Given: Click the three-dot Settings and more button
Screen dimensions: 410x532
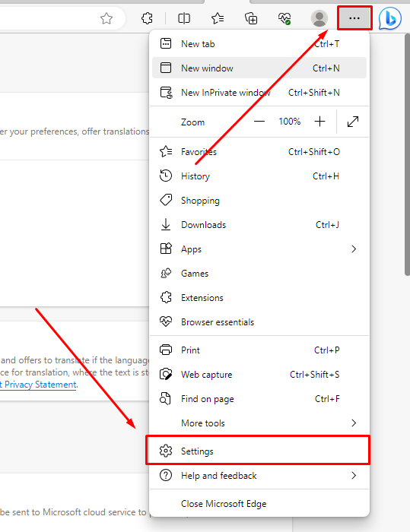Looking at the screenshot, I should [354, 18].
